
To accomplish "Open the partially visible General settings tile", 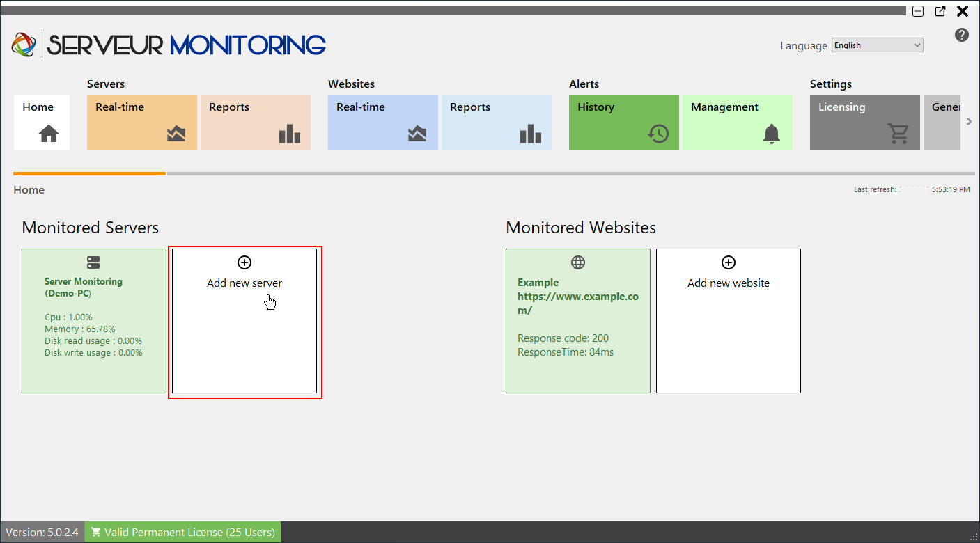I will (942, 123).
